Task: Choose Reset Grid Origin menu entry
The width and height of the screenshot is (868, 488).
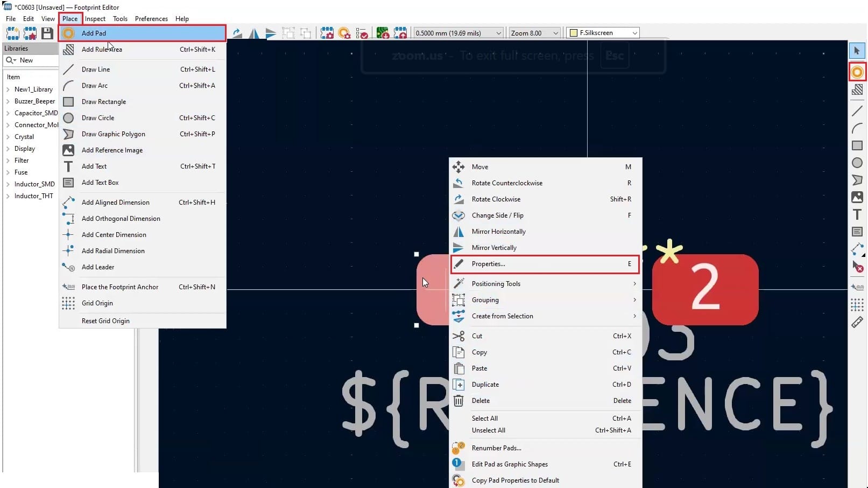Action: tap(142, 321)
